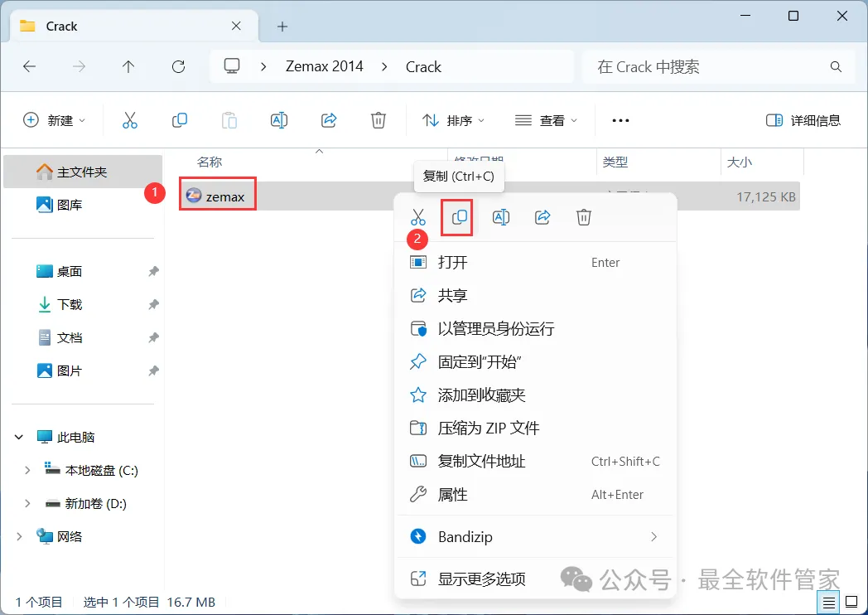Open the 新建 dropdown
Screen dimensions: 868x615
click(55, 120)
